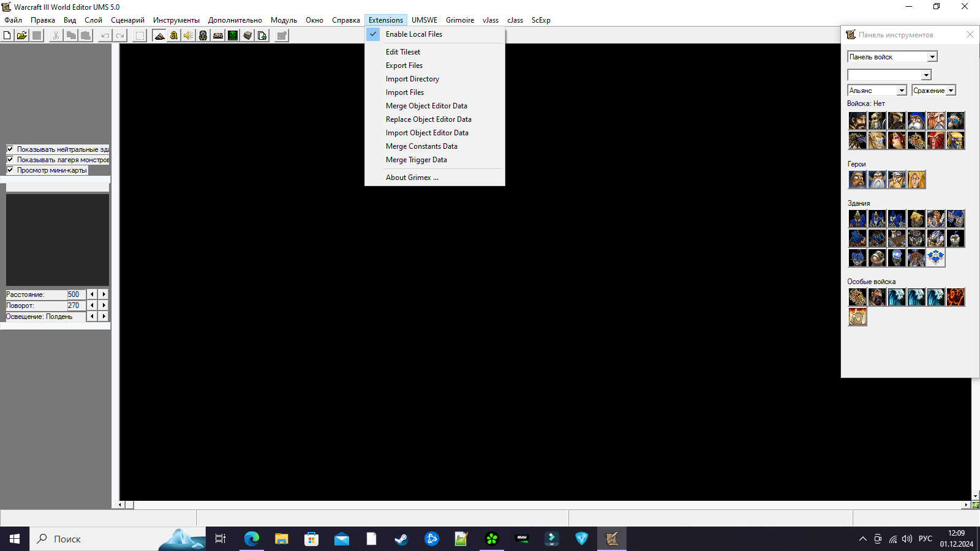
Task: Choose Import Directory menu entry
Action: click(x=435, y=79)
